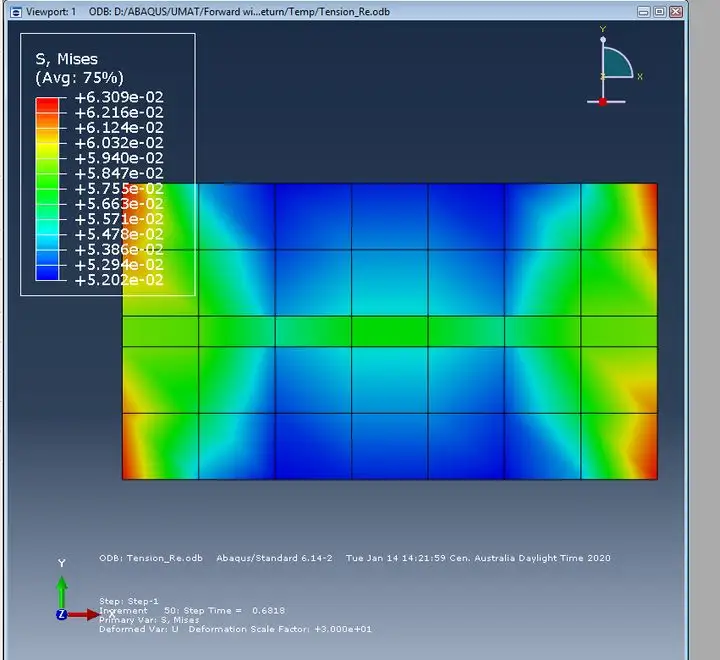720x660 pixels.
Task: Click the dark blue legend swatch at +5.202e-02
Action: click(47, 272)
